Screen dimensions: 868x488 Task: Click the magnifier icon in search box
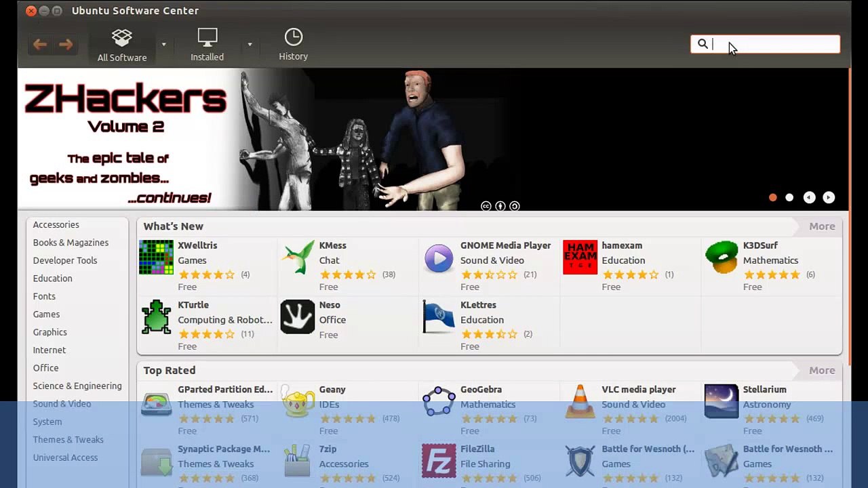pyautogui.click(x=703, y=44)
